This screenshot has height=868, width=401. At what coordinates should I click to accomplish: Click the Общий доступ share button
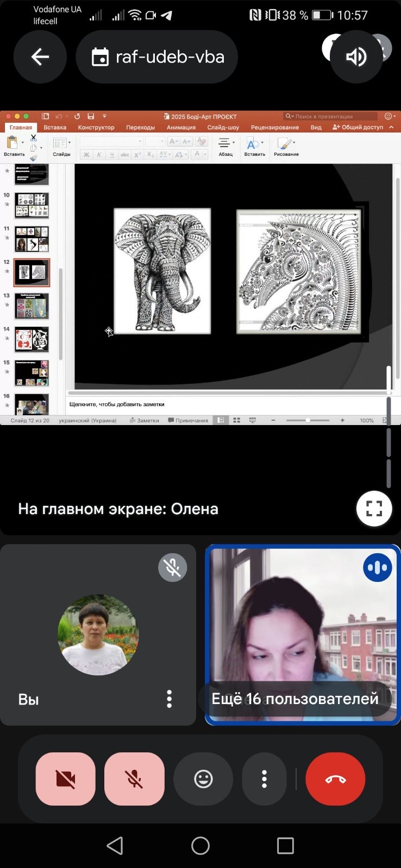click(358, 128)
